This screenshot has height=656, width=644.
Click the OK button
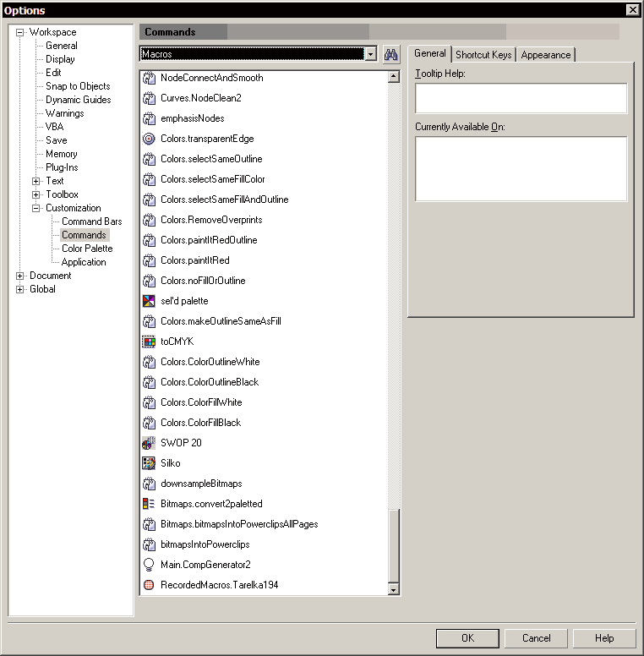pos(467,638)
